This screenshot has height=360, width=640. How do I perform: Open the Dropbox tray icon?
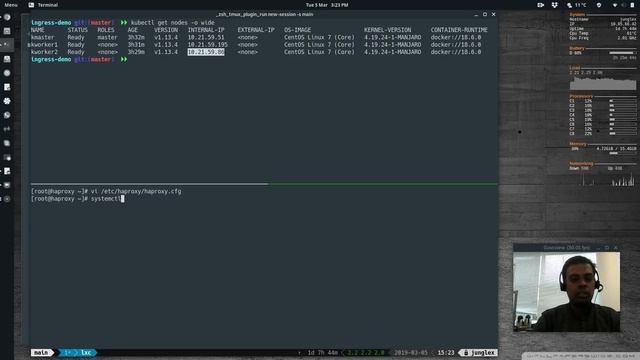point(554,5)
